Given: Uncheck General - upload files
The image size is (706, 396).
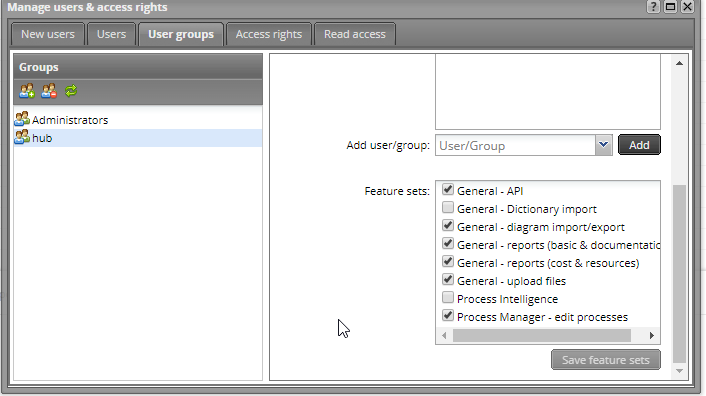Looking at the screenshot, I should [448, 279].
